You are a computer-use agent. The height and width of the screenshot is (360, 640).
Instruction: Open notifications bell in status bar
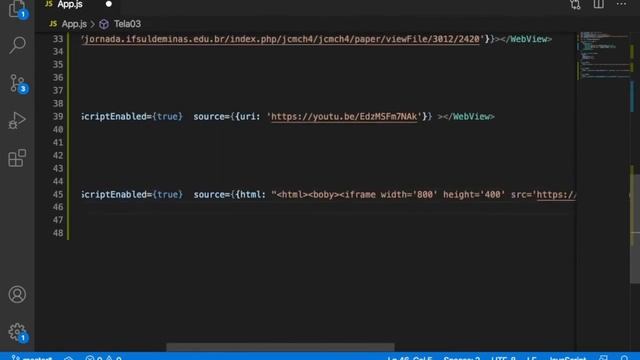[625, 358]
